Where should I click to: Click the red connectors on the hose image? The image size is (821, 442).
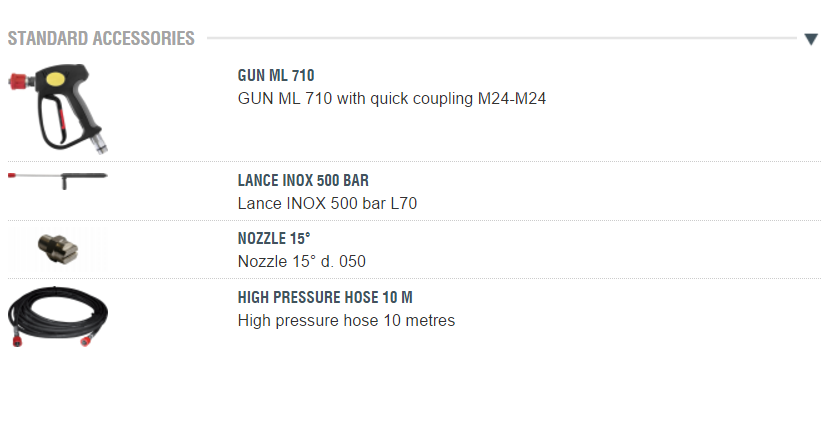click(x=17, y=338)
